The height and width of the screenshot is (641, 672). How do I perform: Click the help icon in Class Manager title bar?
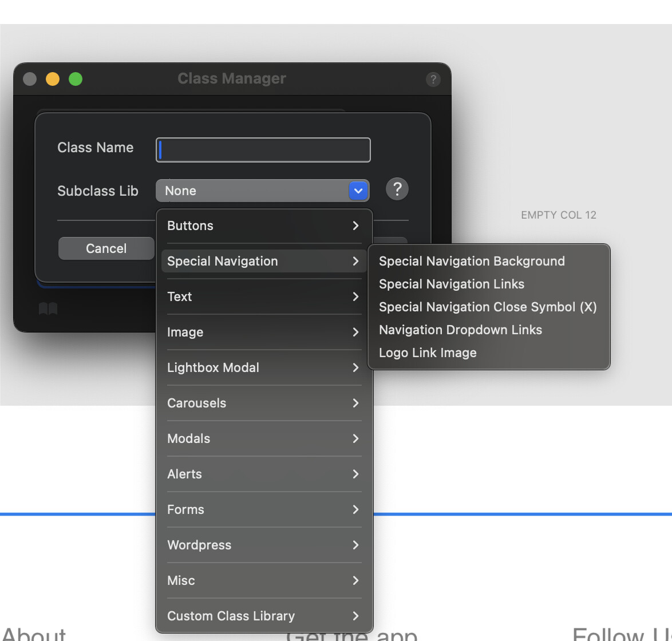433,79
